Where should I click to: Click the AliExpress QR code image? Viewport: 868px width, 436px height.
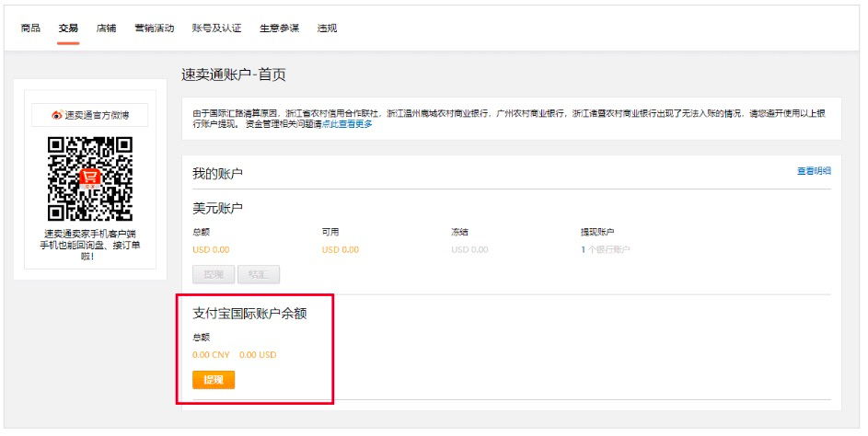coord(89,178)
